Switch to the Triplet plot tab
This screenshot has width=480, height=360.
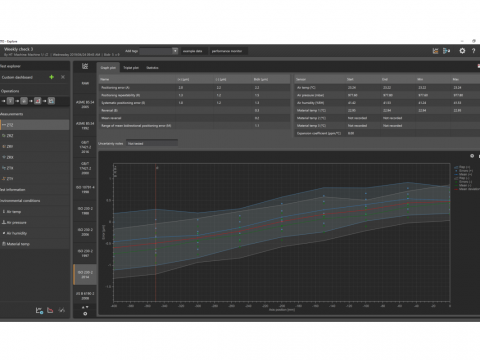coord(131,68)
